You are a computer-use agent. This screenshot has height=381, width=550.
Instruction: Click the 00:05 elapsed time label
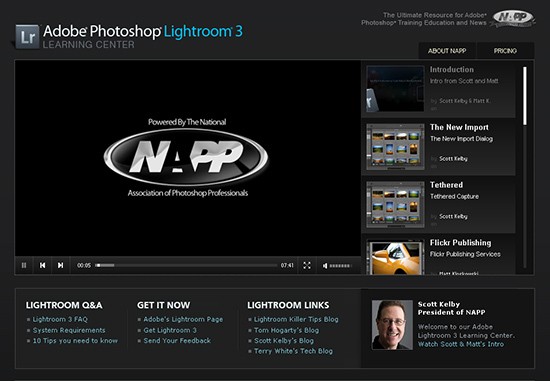pos(84,266)
